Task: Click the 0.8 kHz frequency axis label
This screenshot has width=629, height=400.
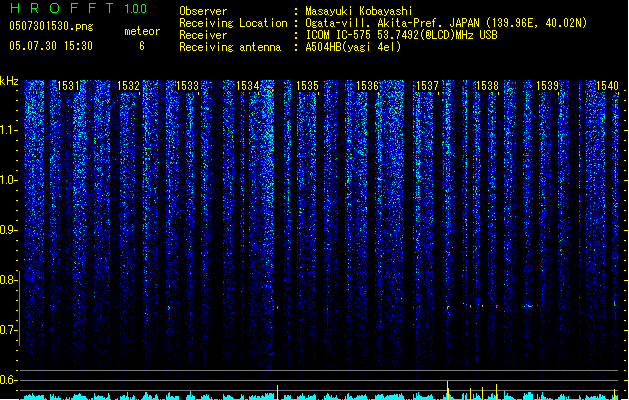Action: [x=8, y=280]
